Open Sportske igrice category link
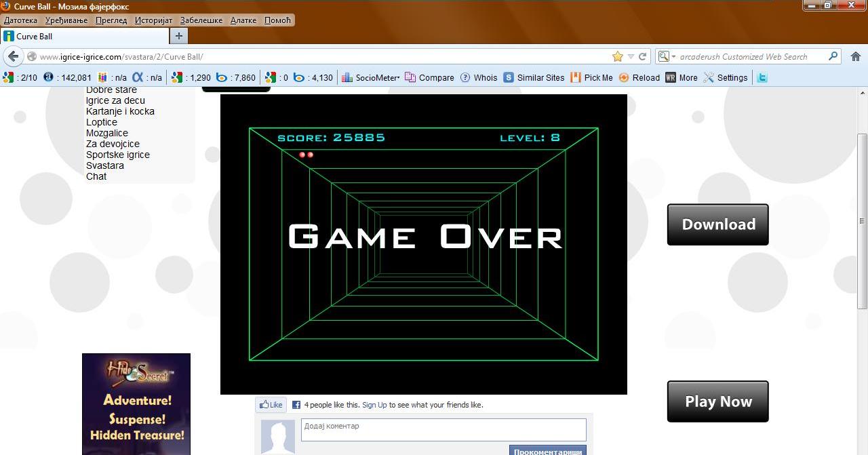This screenshot has width=868, height=455. tap(118, 155)
